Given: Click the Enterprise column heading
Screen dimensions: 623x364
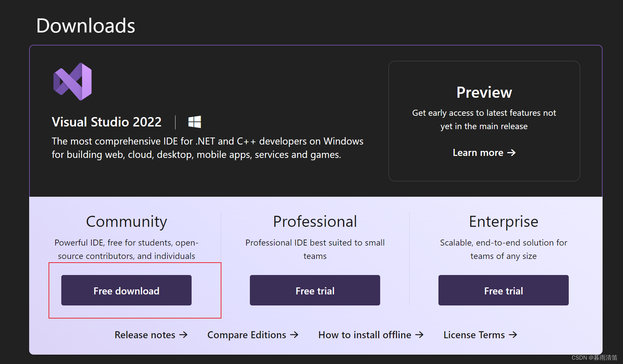Looking at the screenshot, I should tap(503, 221).
